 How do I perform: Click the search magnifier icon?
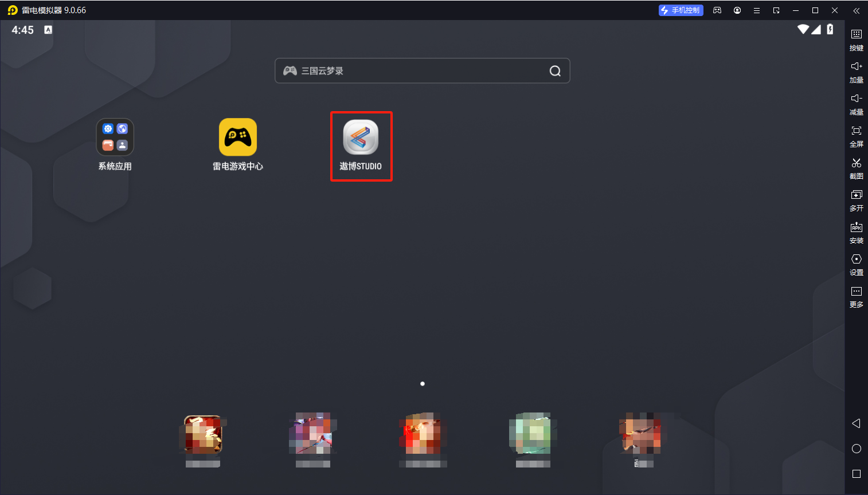555,71
